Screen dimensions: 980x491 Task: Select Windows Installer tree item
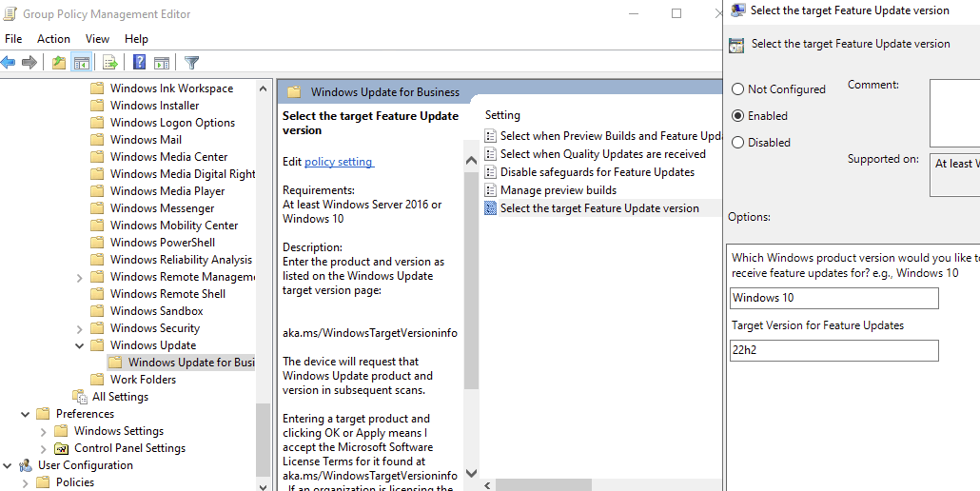[x=154, y=106]
